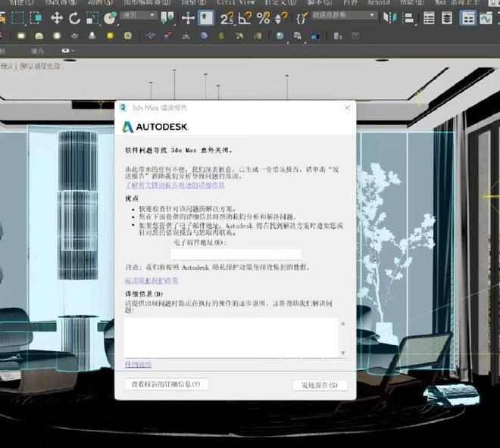The height and width of the screenshot is (448, 500).
Task: Open the 默认明暗处理 viewport shading menu
Action: pos(40,67)
